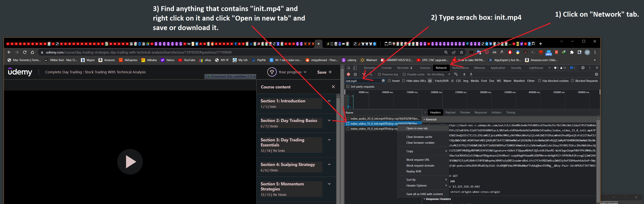Image resolution: width=644 pixels, height=204 pixels.
Task: Clear the network log
Action: (x=355, y=74)
